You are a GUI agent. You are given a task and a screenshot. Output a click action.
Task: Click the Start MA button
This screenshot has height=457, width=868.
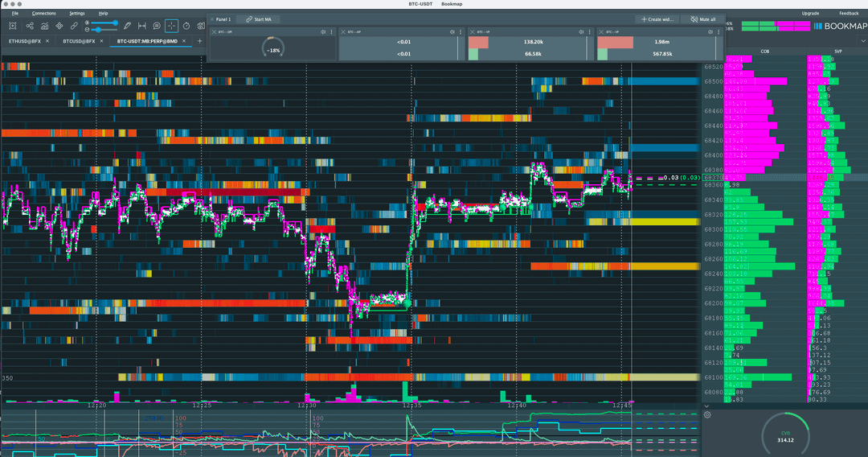(x=259, y=19)
